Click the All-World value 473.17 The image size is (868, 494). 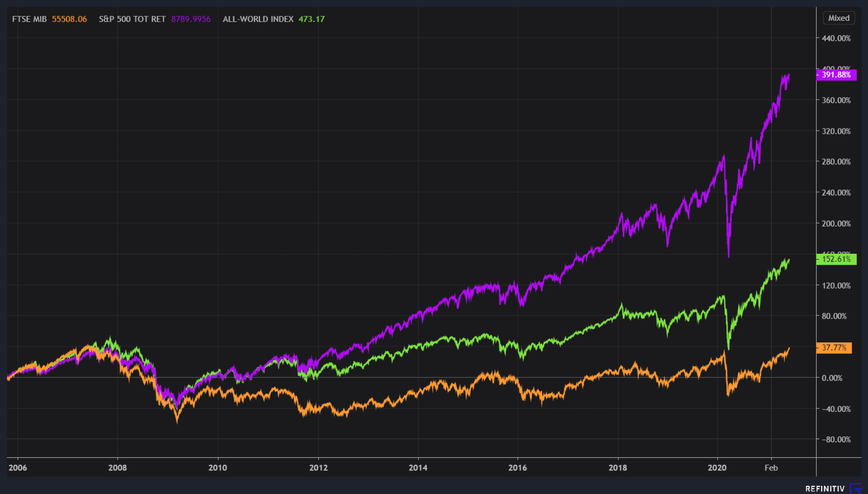[311, 19]
